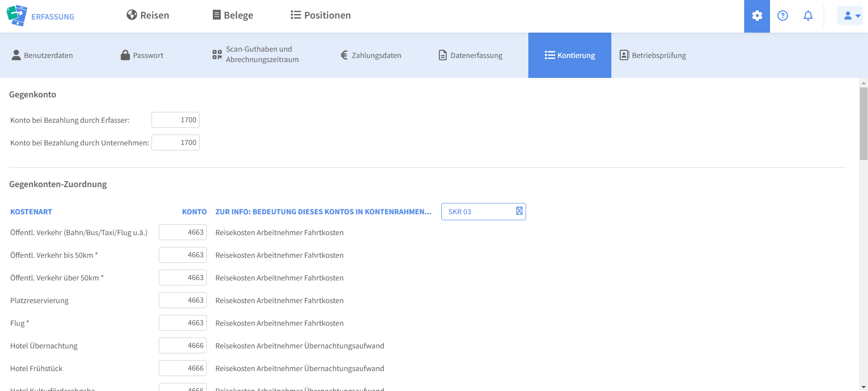Open notifications bell icon

[x=808, y=16]
